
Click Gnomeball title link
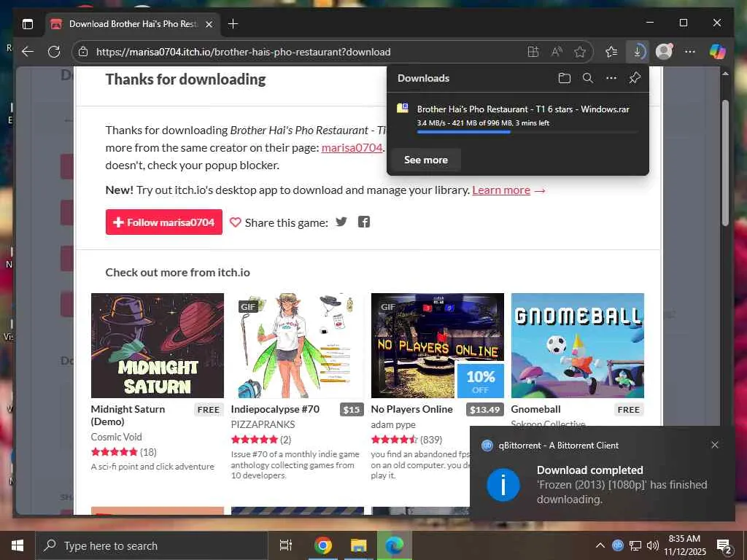(x=535, y=409)
